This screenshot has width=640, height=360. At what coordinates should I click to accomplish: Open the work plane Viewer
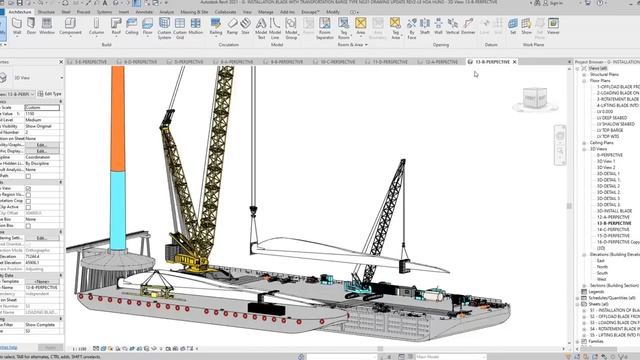[553, 27]
